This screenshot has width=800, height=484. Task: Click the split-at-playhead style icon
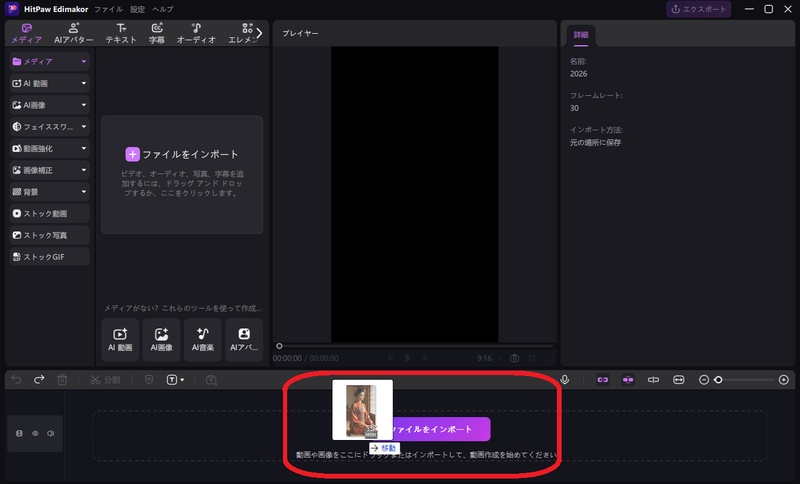(x=653, y=379)
